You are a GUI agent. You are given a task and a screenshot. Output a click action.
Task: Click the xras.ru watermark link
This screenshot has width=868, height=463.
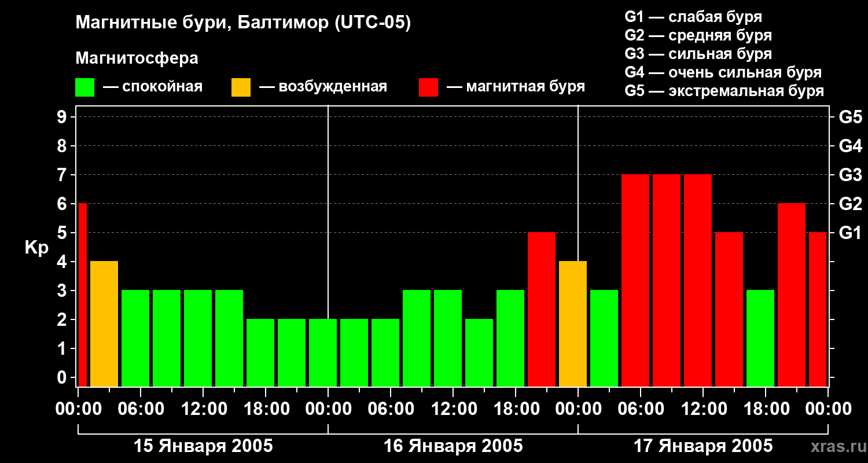click(x=836, y=446)
